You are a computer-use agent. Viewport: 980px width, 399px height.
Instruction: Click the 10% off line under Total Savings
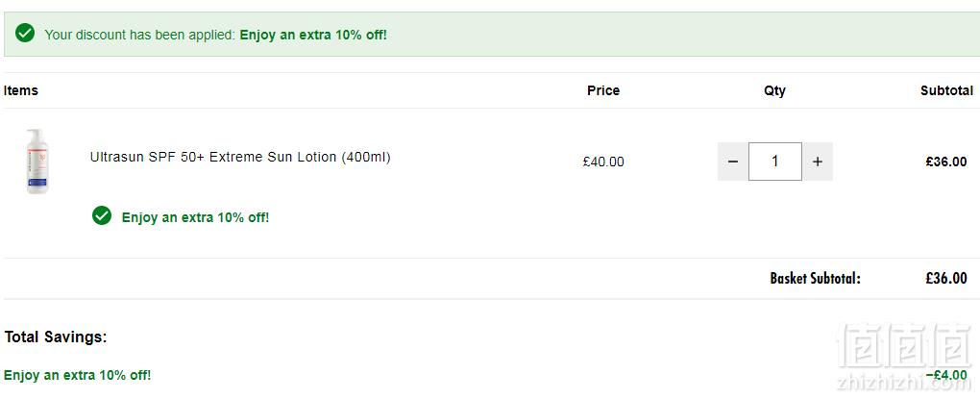(x=78, y=375)
